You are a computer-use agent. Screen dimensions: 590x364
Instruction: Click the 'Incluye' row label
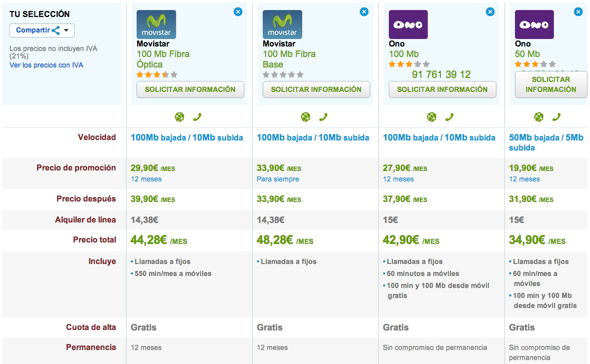[102, 261]
